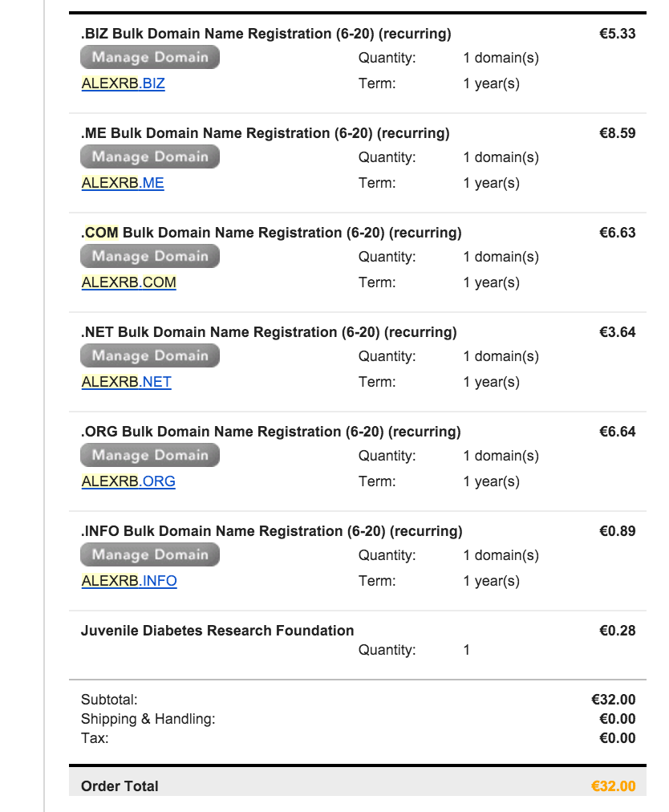669x812 pixels.
Task: Click the .COM Bulk Domain Name Registration heading
Action: point(271,233)
